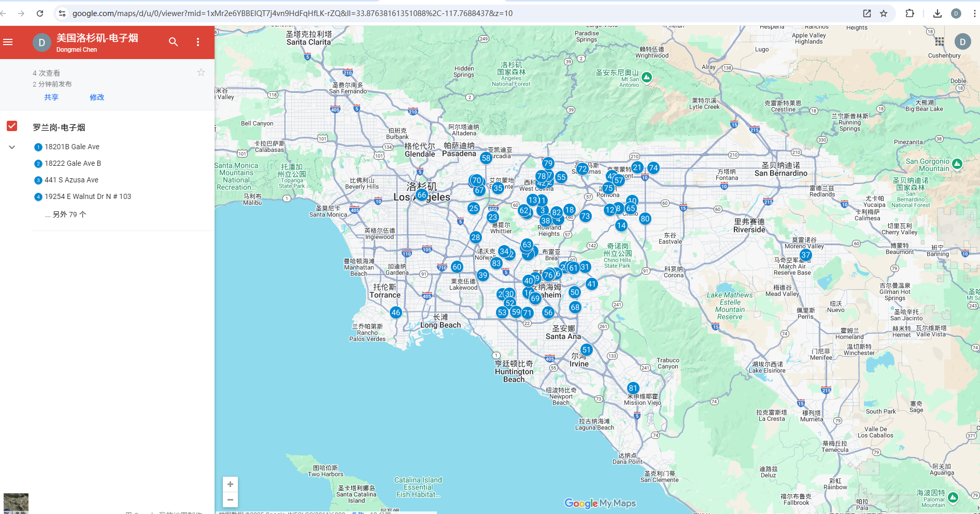Select 441 S Azusa Ave list item
This screenshot has height=514, width=980.
(x=71, y=180)
